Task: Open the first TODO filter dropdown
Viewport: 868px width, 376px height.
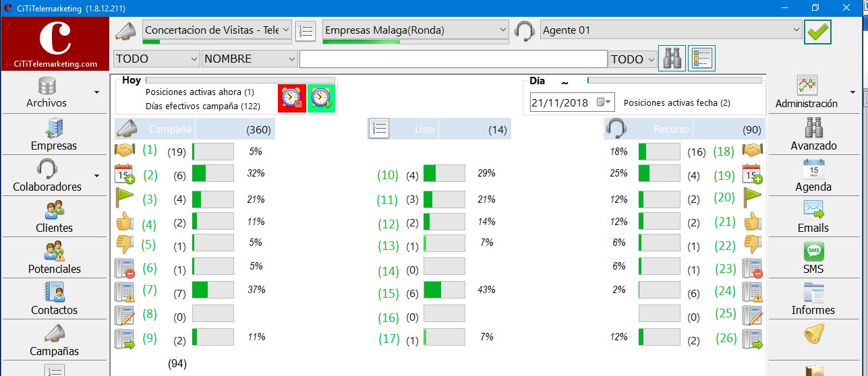Action: (156, 59)
